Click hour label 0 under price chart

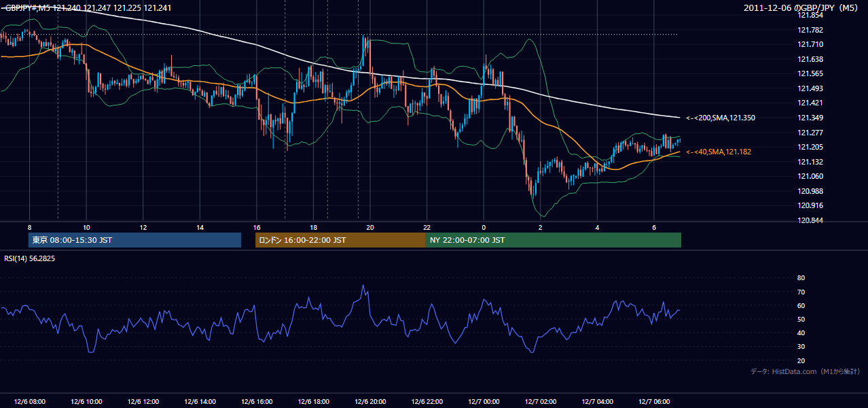pyautogui.click(x=484, y=227)
